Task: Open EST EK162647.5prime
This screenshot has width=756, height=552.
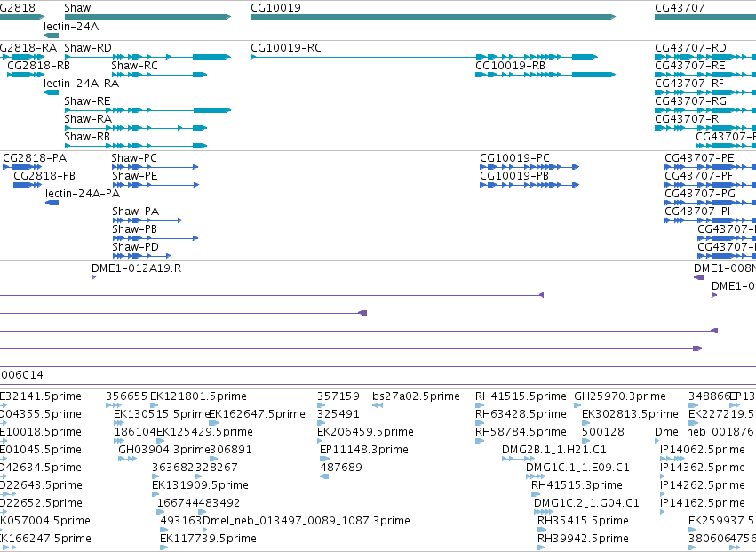Action: (x=257, y=414)
